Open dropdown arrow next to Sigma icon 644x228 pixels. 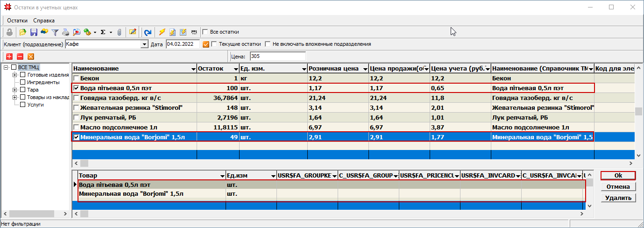[x=111, y=32]
